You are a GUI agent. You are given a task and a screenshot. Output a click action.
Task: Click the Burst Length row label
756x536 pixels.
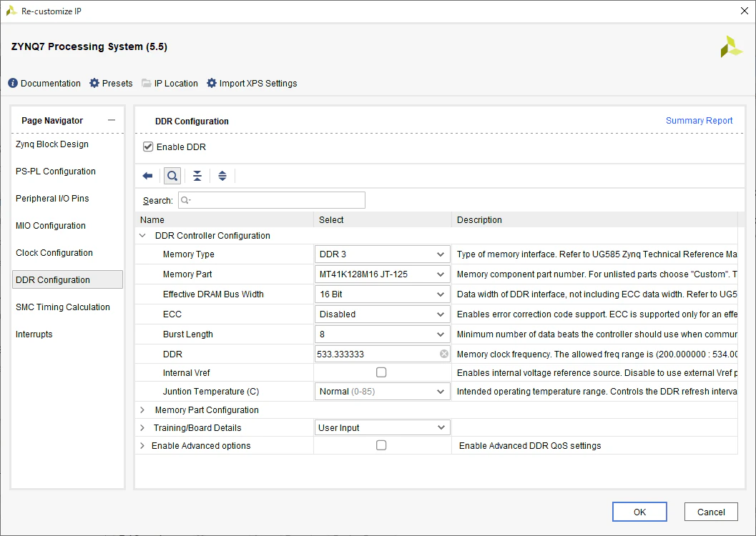[x=187, y=334]
